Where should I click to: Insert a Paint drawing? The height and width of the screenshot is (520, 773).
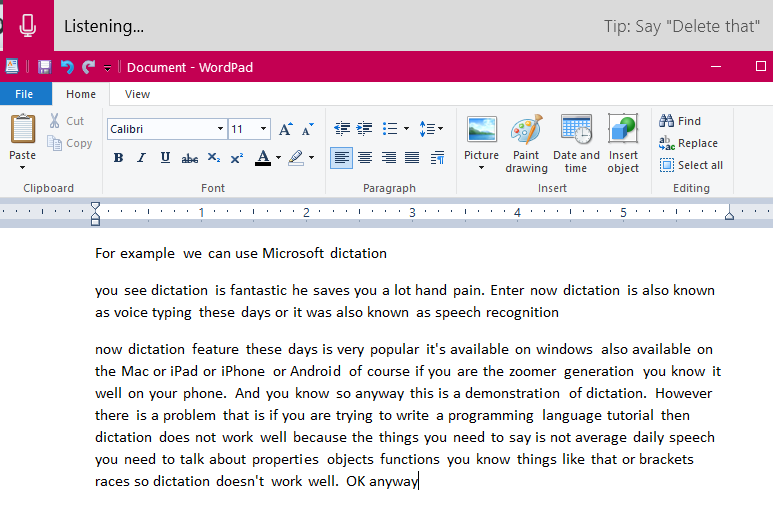(526, 143)
